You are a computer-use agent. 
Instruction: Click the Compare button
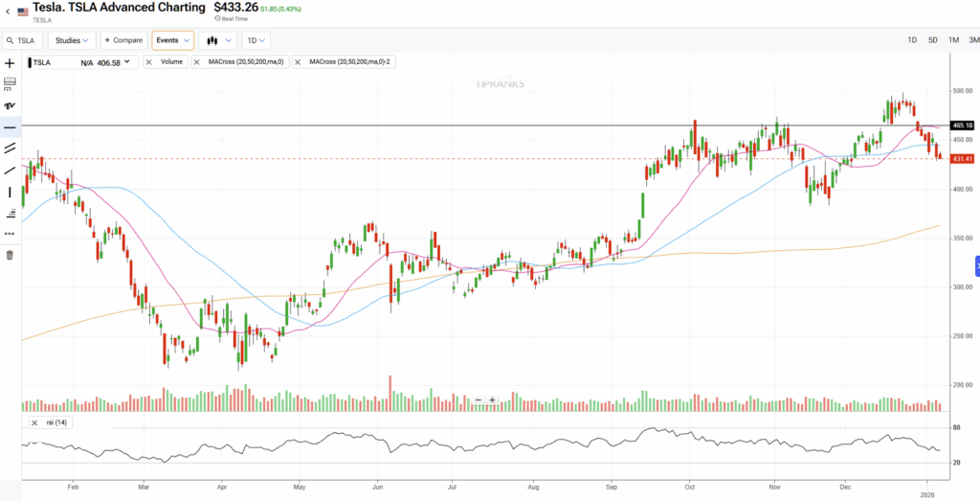123,40
